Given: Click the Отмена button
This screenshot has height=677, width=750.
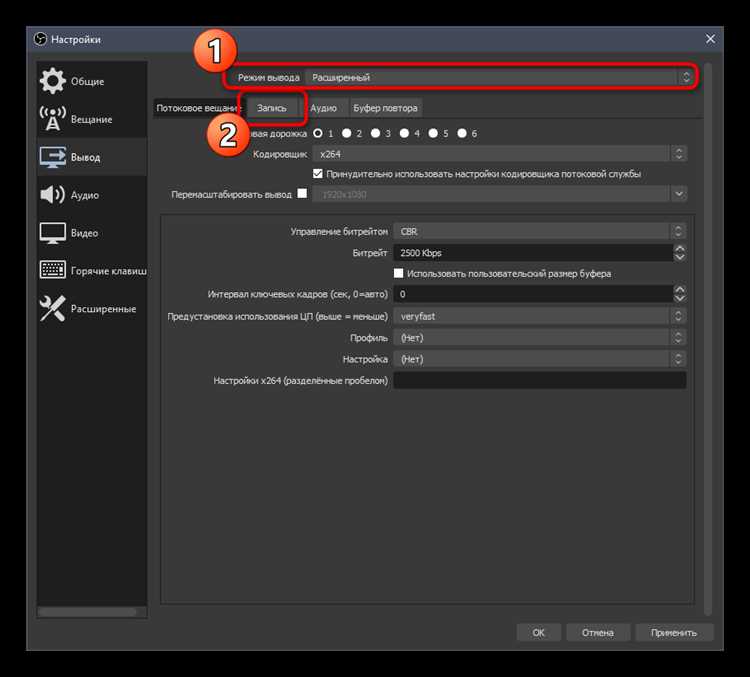Looking at the screenshot, I should point(598,633).
